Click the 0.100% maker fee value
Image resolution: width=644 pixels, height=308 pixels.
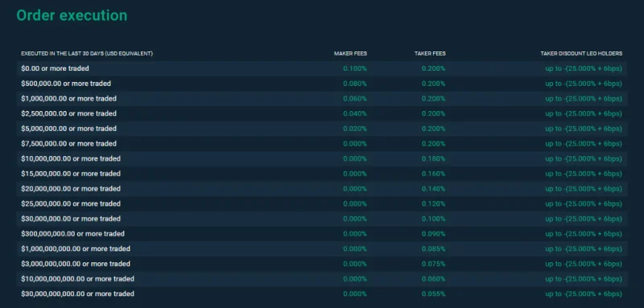(x=355, y=68)
